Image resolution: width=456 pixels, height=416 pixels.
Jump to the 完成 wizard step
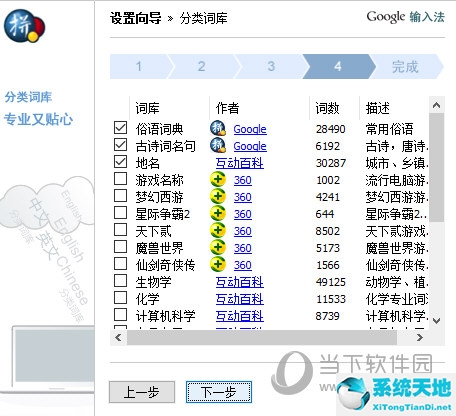(x=405, y=66)
